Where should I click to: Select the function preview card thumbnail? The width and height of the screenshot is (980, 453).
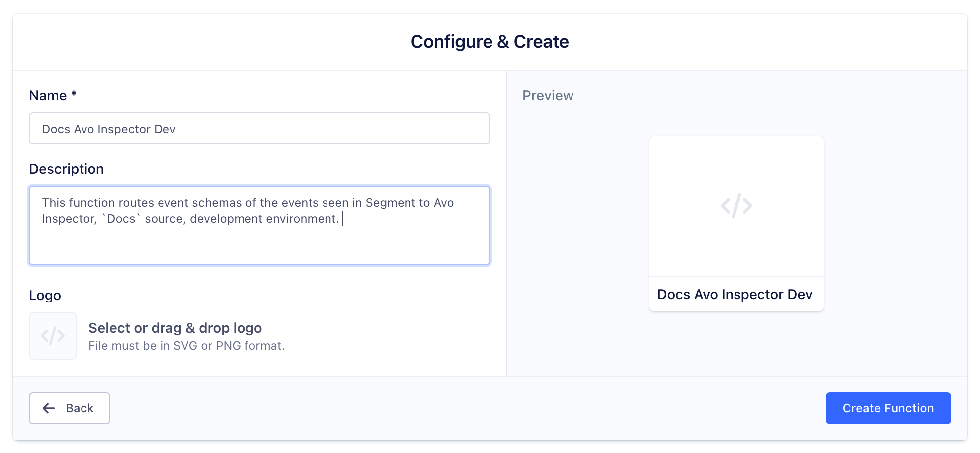(x=736, y=222)
